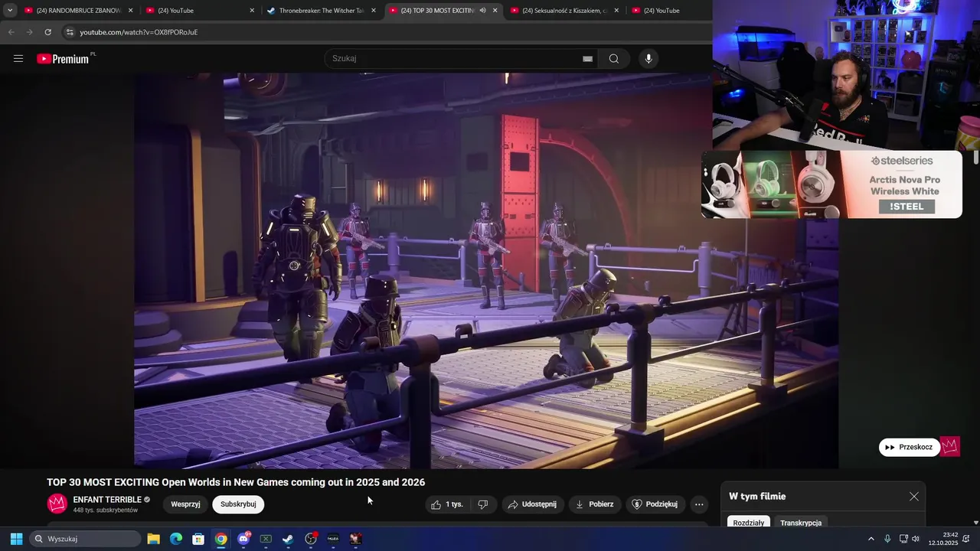Click the red crown icon beside Przeskocz
The width and height of the screenshot is (980, 551).
point(950,447)
